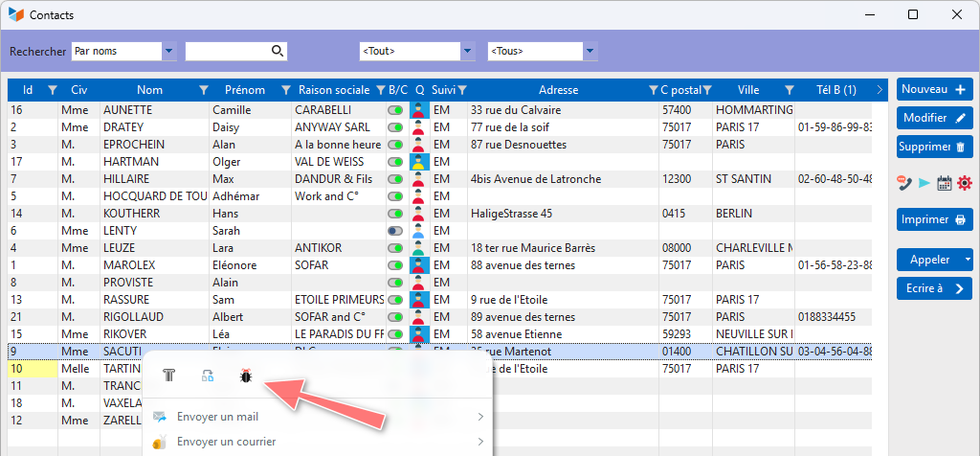Open the "Par noms" search type dropdown
This screenshot has height=456, width=980.
tap(169, 51)
